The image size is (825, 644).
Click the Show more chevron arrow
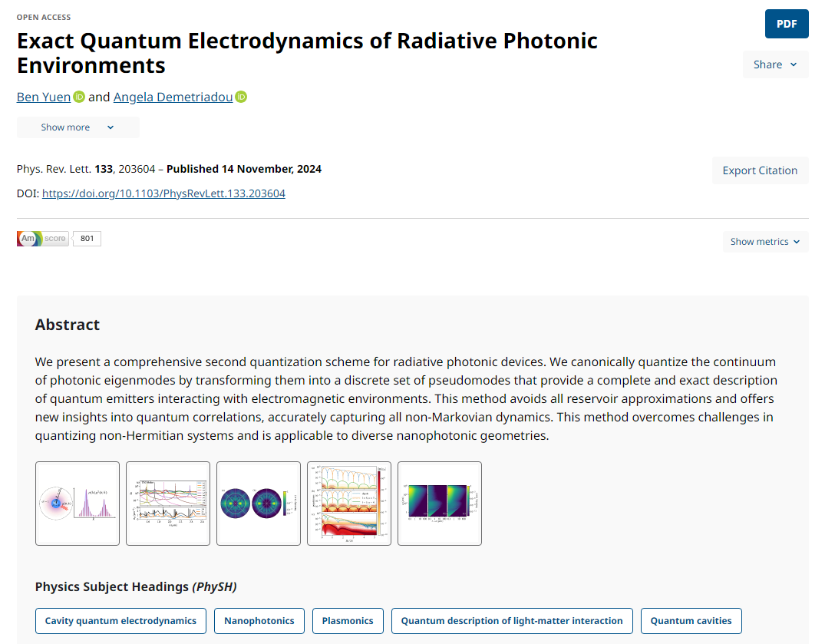click(111, 127)
